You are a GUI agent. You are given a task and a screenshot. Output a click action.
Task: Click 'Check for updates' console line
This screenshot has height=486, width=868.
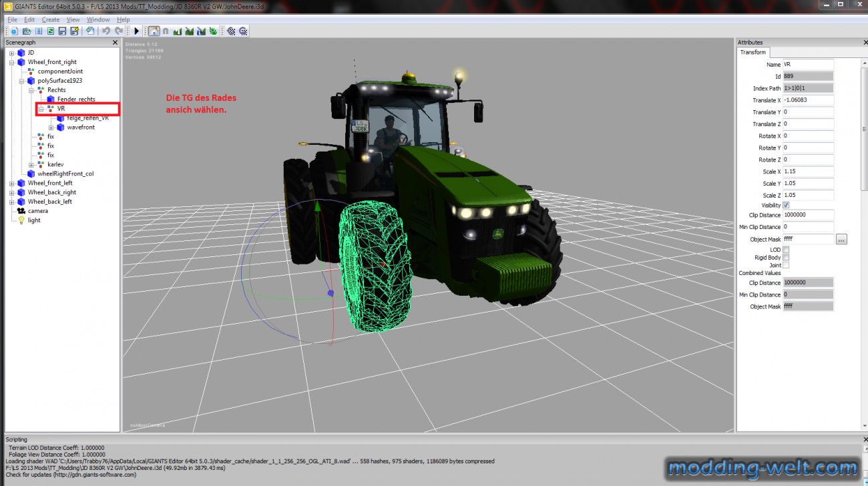(71, 475)
